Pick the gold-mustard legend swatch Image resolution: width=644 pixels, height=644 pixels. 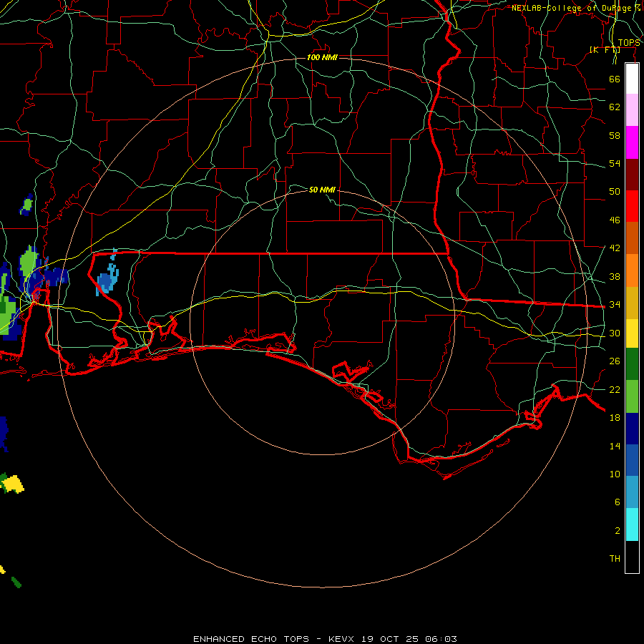[x=632, y=303]
